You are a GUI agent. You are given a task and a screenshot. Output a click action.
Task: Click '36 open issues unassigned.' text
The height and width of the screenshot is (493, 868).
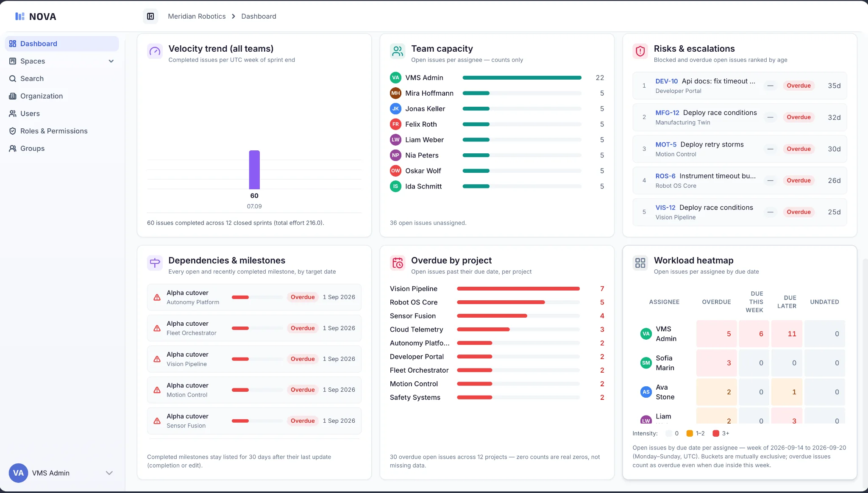[x=428, y=223]
